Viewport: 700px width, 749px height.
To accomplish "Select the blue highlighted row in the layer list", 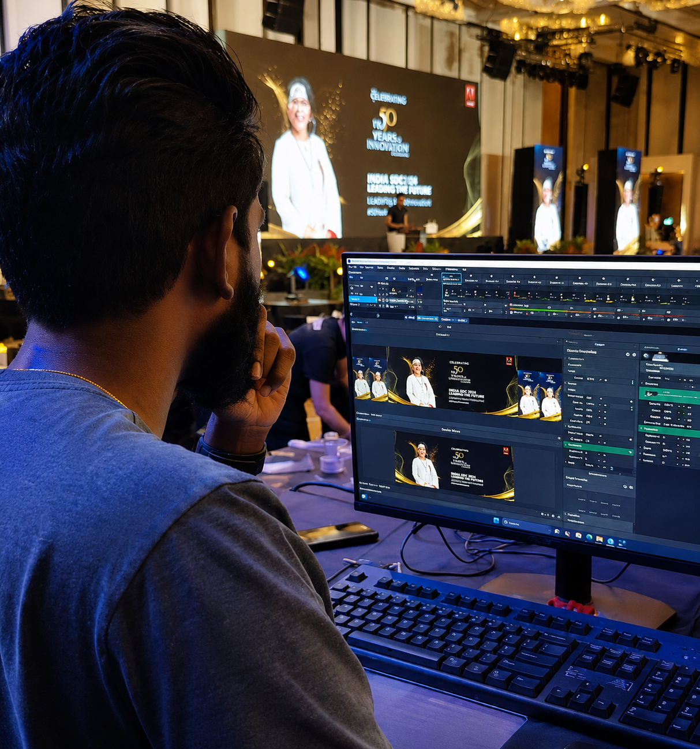I will point(363,299).
